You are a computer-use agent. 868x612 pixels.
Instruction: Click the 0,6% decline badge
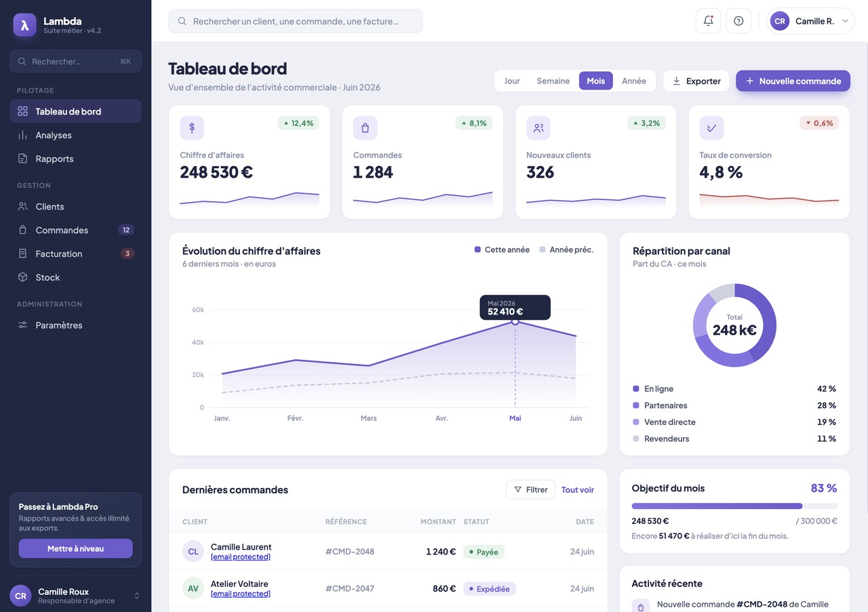point(819,123)
